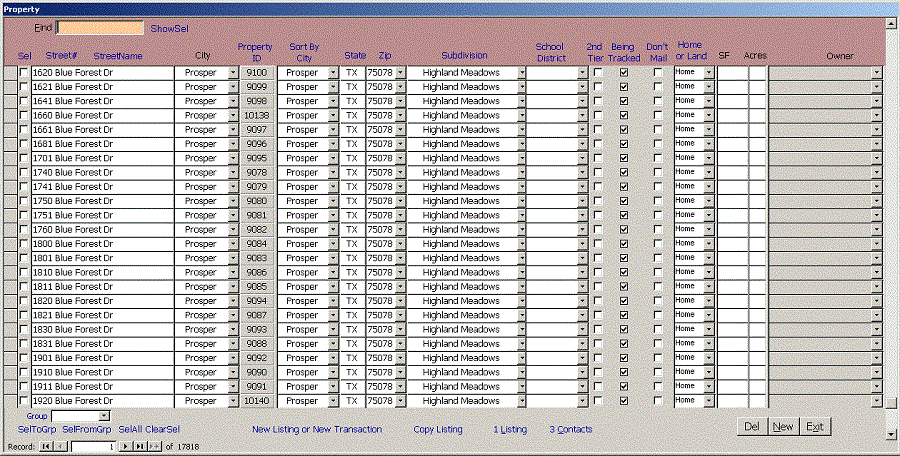Image resolution: width=900 pixels, height=456 pixels.
Task: Click the New button
Action: coord(783,427)
